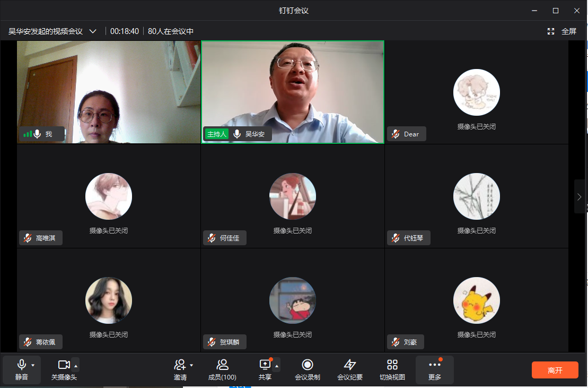The width and height of the screenshot is (588, 388).
Task: Expand the invite options arrow beside 邀请
Action: point(191,365)
